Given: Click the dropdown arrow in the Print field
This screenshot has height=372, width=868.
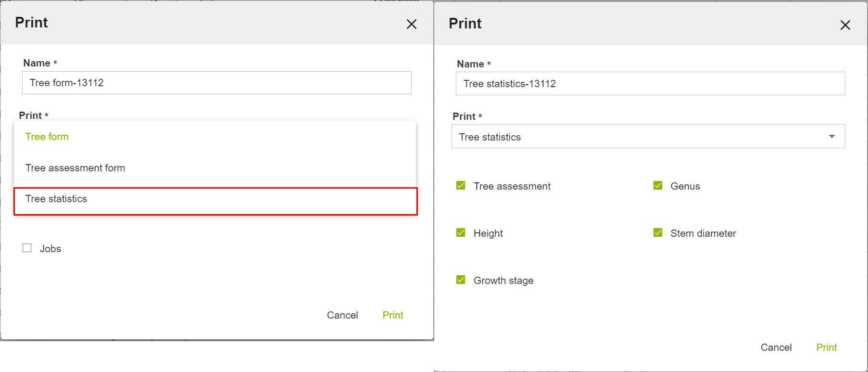Looking at the screenshot, I should (x=831, y=137).
